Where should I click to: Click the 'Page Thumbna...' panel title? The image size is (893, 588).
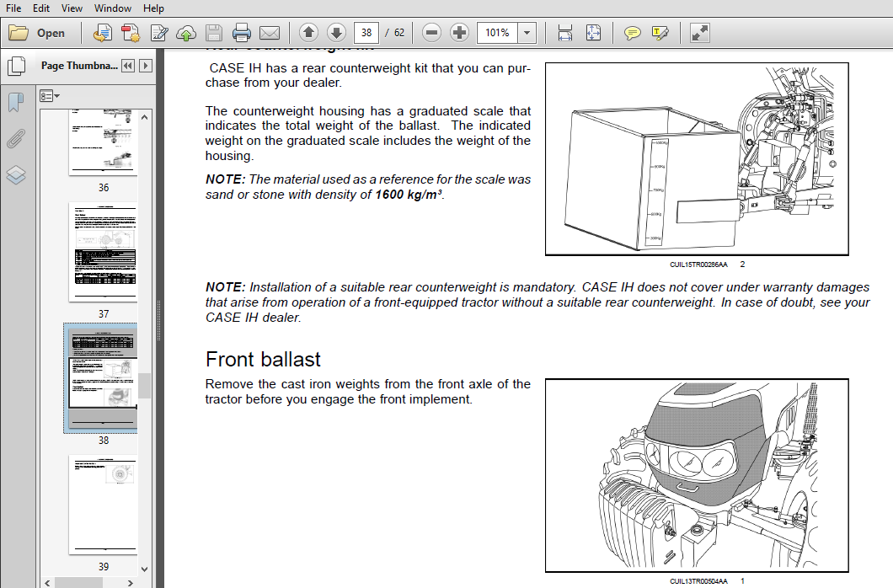[x=79, y=66]
